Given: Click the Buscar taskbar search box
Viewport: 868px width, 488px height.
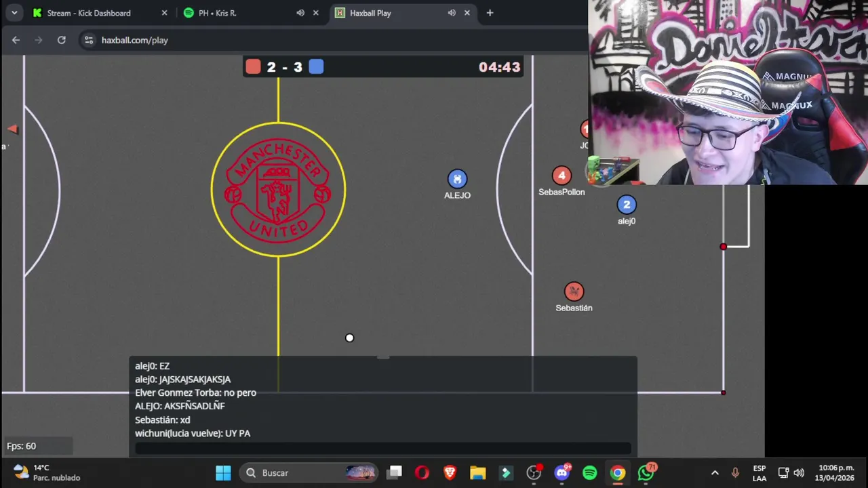Looking at the screenshot, I should [x=309, y=472].
